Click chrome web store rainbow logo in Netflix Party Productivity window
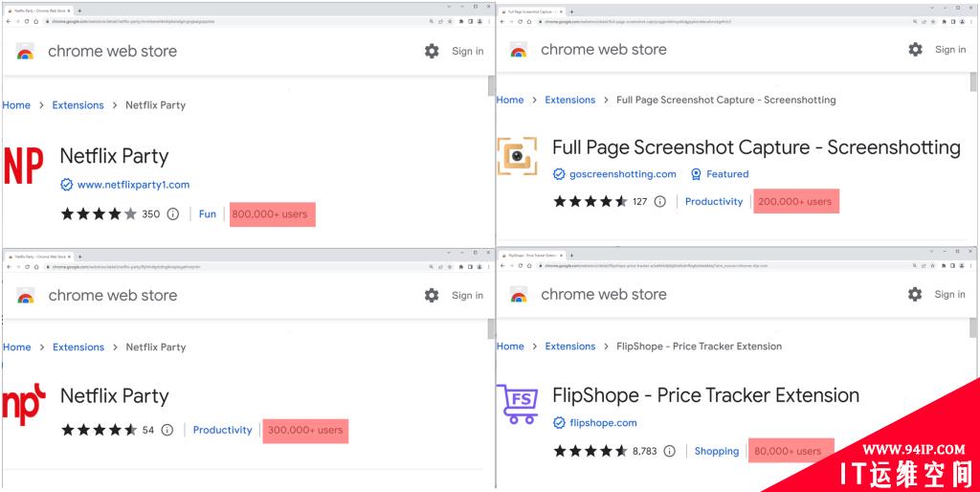Viewport: 980px width, 492px height. tap(26, 296)
